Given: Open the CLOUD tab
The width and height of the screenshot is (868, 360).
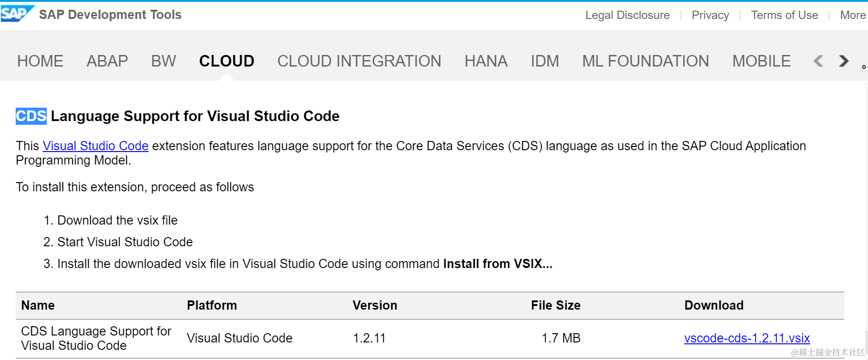Looking at the screenshot, I should click(226, 61).
